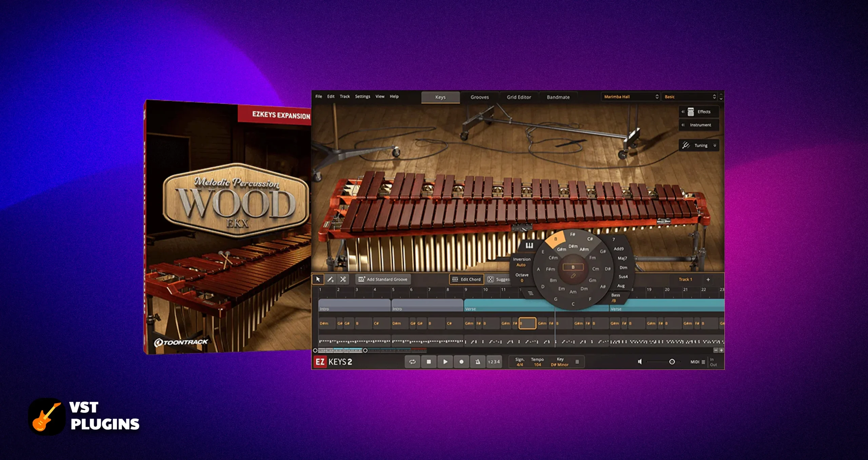Screen dimensions: 868x460
Task: Choose the Aug chord type
Action: tap(620, 286)
